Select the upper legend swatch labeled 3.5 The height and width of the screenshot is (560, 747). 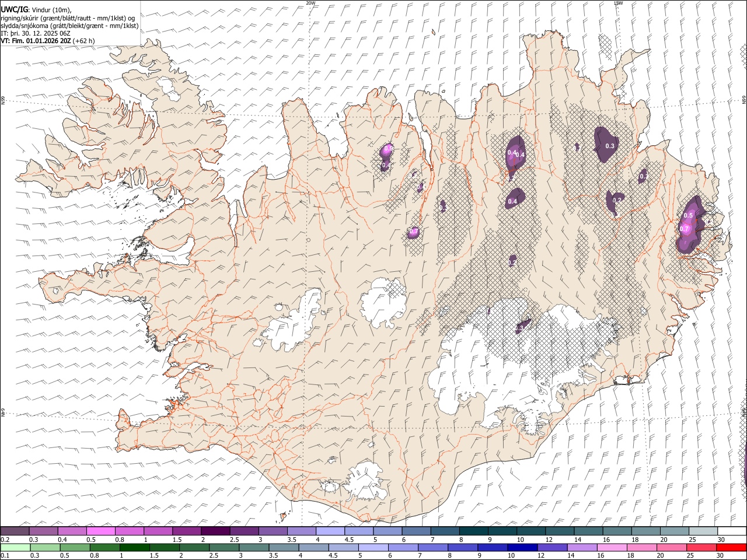pyautogui.click(x=301, y=531)
